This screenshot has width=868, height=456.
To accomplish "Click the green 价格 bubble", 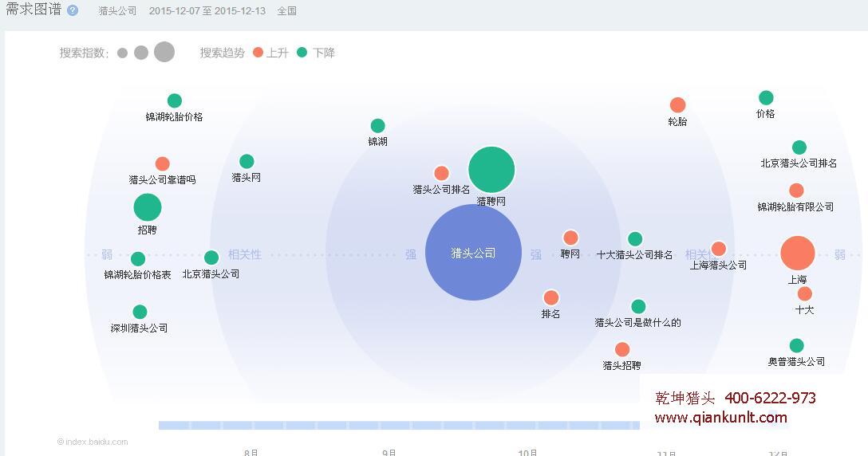I will [x=766, y=98].
